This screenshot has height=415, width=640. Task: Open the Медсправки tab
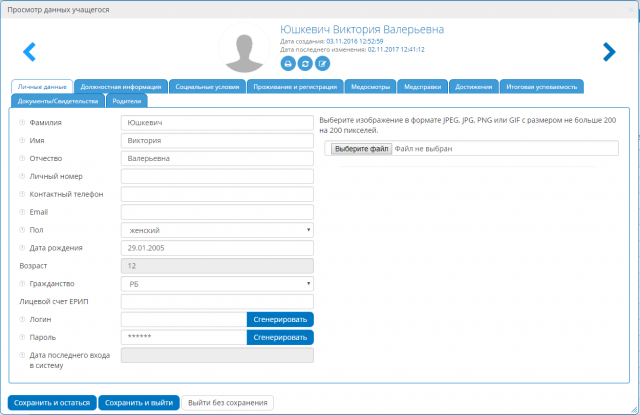pos(422,87)
